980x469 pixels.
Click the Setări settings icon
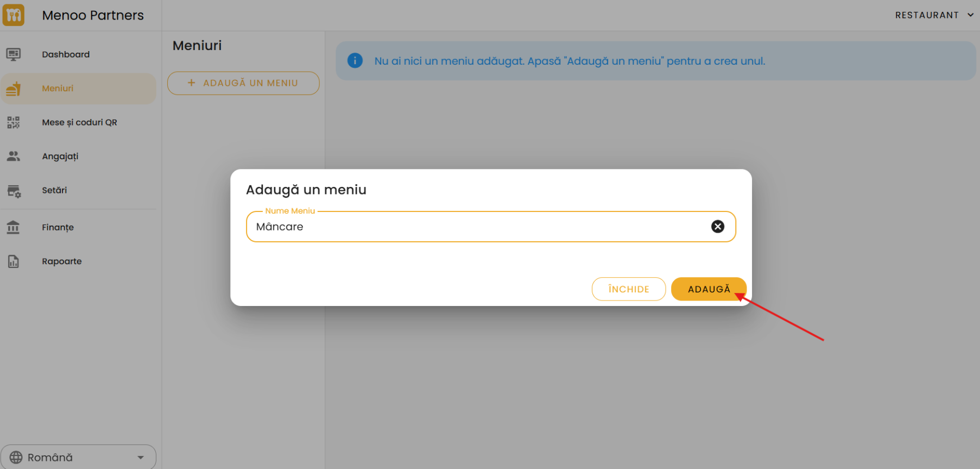tap(14, 191)
